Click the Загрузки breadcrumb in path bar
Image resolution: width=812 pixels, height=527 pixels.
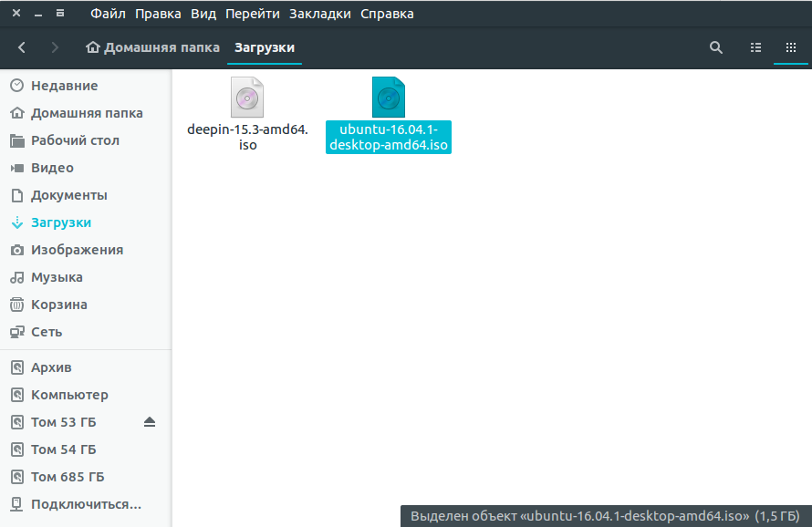point(265,47)
